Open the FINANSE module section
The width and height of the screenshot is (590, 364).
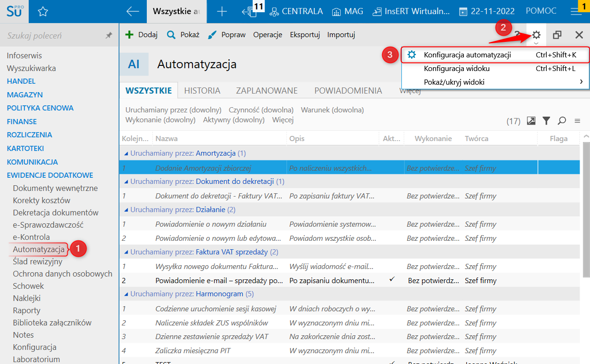[22, 121]
